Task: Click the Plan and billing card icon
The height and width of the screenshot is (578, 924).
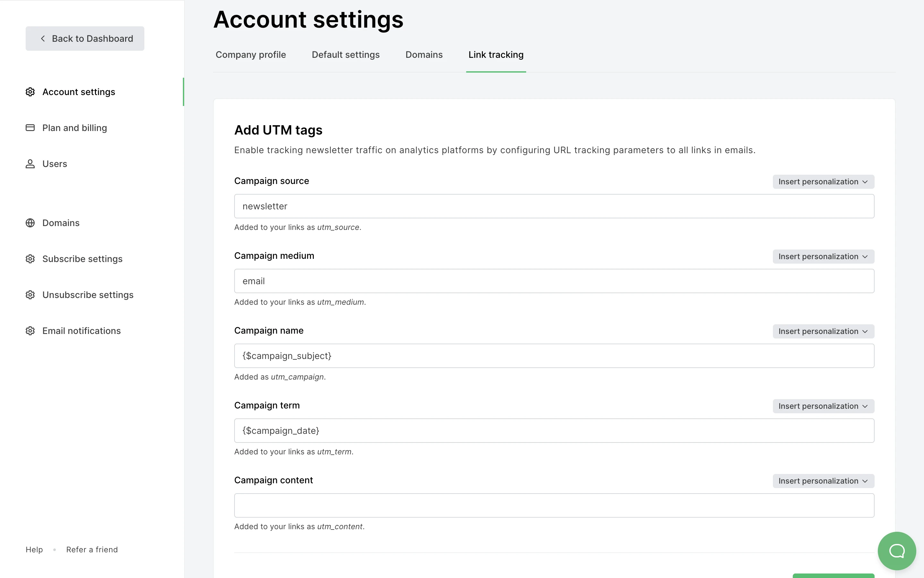Action: [x=30, y=128]
